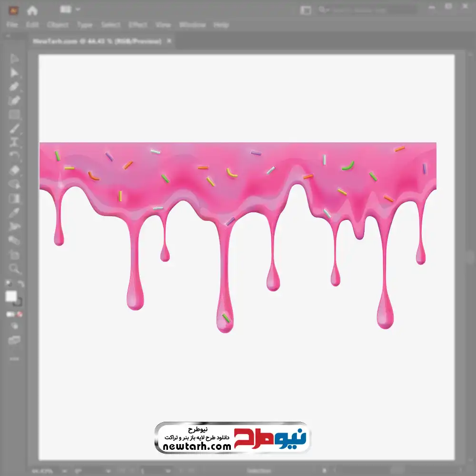This screenshot has width=476, height=476.
Task: Select the Direct Selection tool
Action: (x=14, y=73)
